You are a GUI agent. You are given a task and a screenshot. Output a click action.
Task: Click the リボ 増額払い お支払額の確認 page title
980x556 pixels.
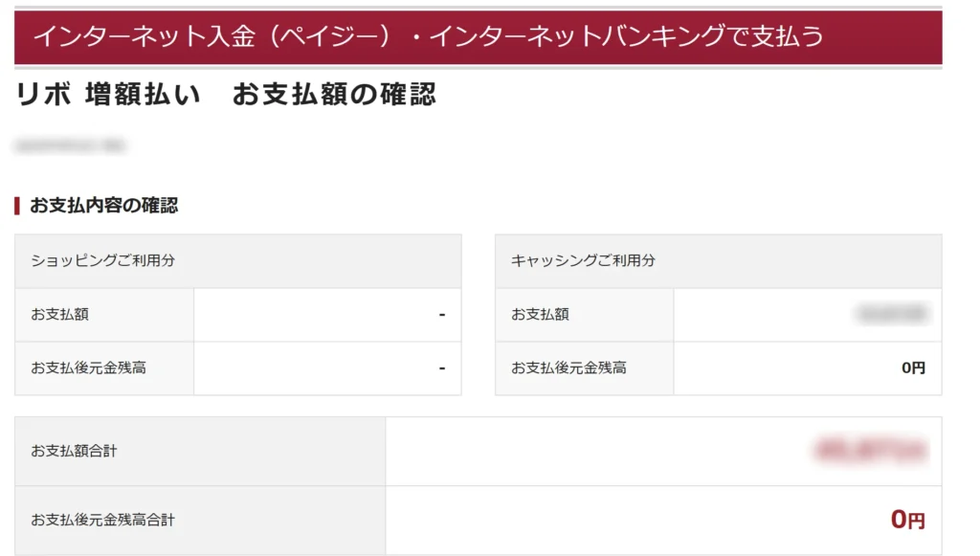coord(226,94)
